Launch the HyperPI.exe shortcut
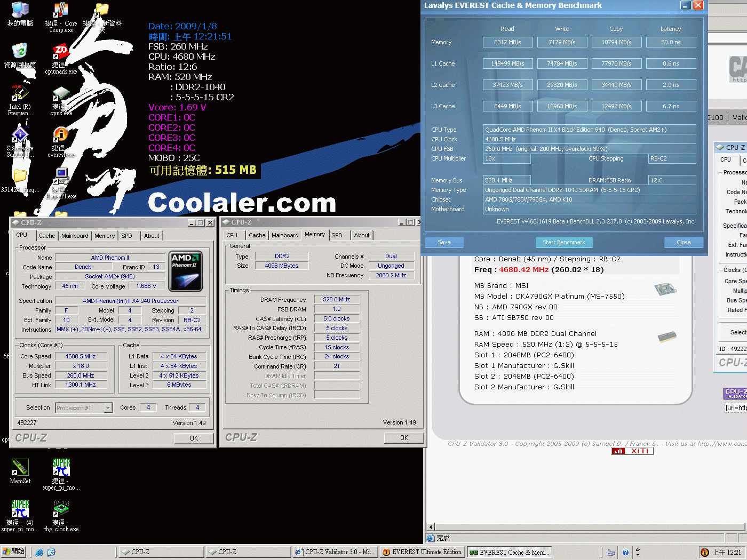The width and height of the screenshot is (747, 560). [61, 183]
